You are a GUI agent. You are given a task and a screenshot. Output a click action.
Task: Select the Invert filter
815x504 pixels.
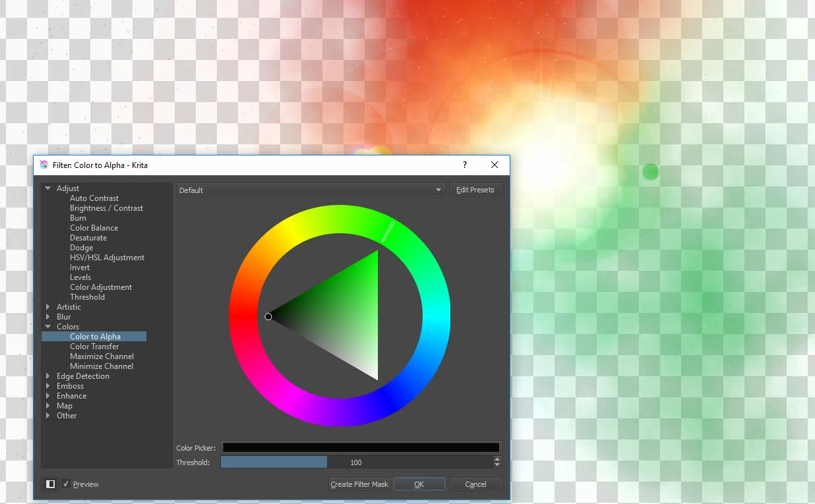tap(80, 267)
